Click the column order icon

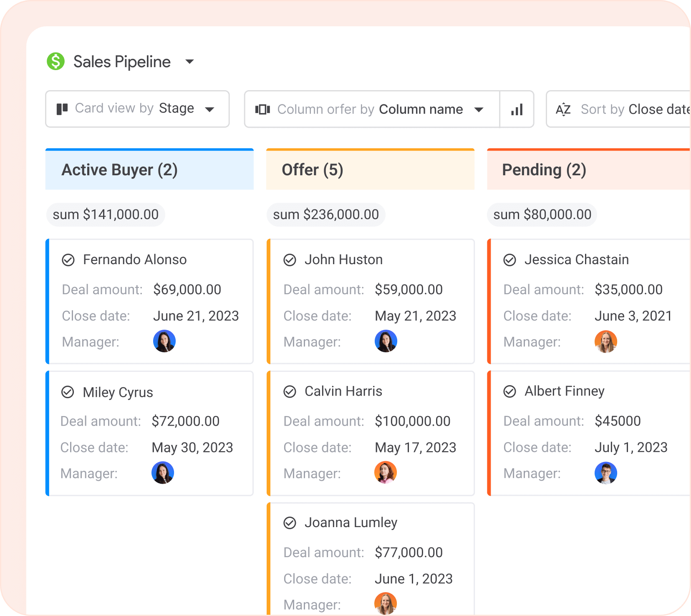pyautogui.click(x=262, y=109)
